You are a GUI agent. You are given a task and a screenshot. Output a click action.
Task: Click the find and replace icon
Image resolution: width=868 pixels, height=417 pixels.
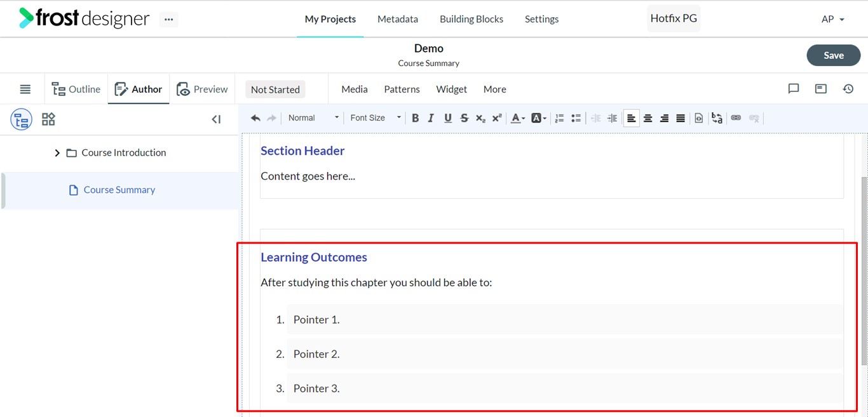pos(717,118)
